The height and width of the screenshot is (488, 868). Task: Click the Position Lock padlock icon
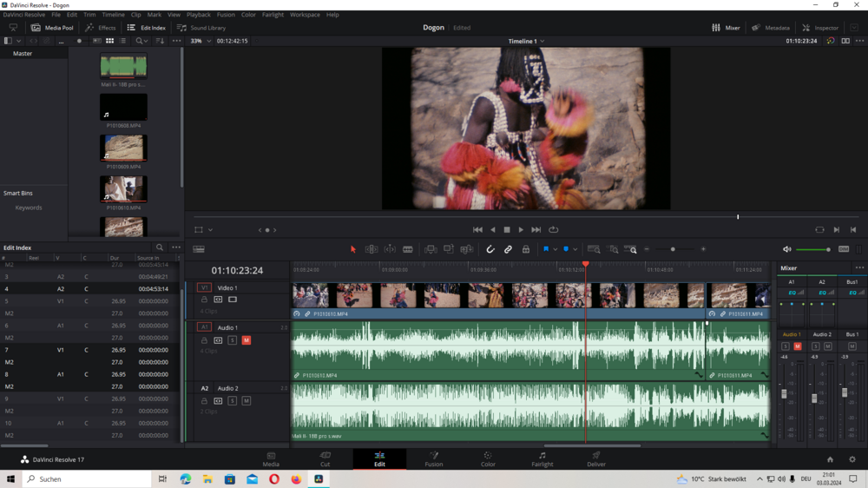525,249
